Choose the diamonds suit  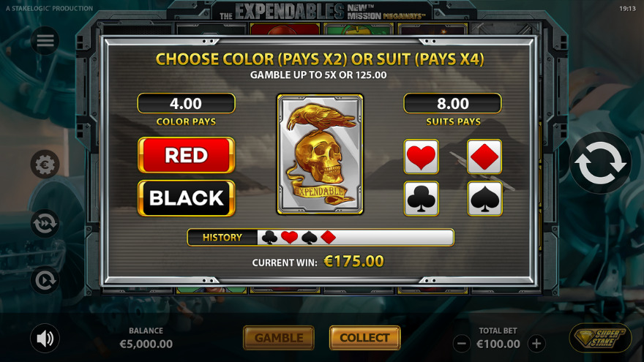point(484,157)
